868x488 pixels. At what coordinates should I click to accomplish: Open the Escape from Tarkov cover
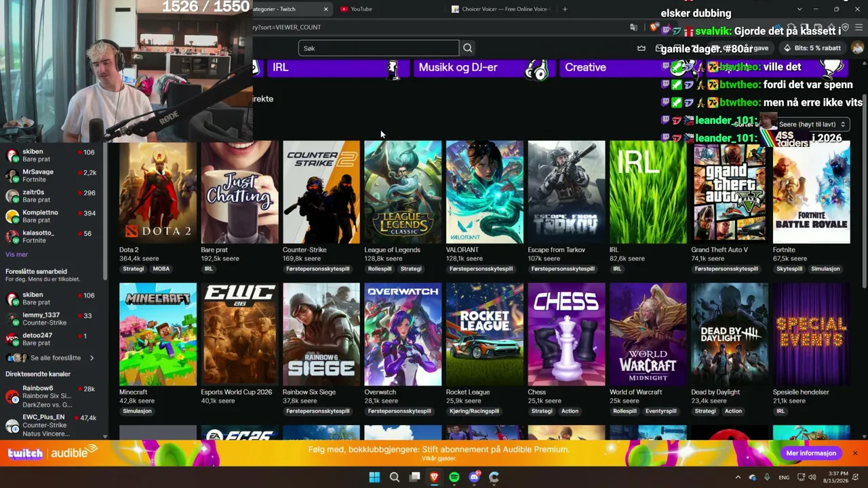(566, 192)
